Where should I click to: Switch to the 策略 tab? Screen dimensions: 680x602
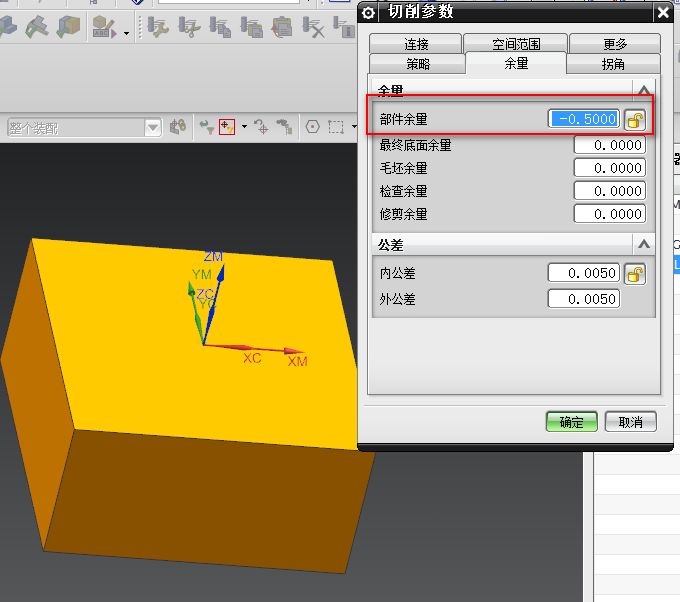(x=417, y=64)
